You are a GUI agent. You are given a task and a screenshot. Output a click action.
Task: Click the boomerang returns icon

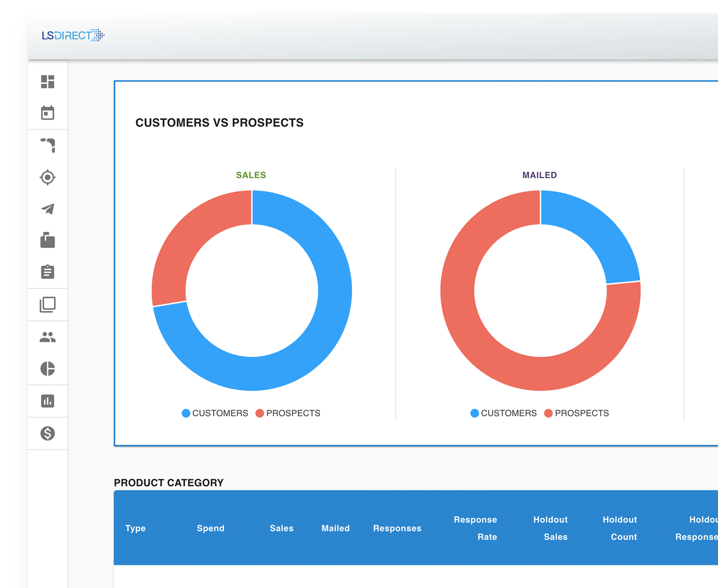[48, 145]
